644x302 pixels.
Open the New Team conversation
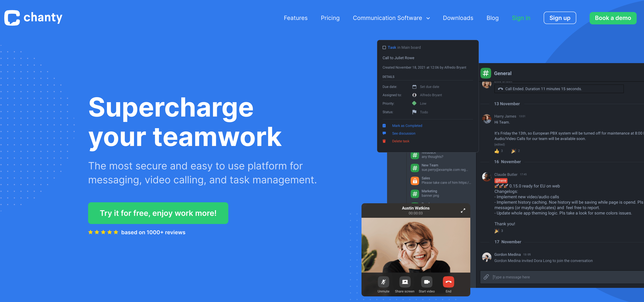coord(441,167)
